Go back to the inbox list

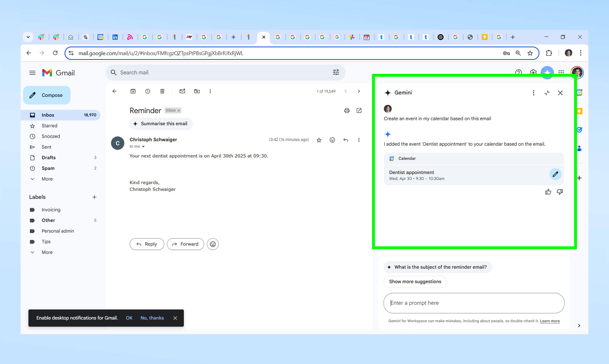tap(115, 91)
